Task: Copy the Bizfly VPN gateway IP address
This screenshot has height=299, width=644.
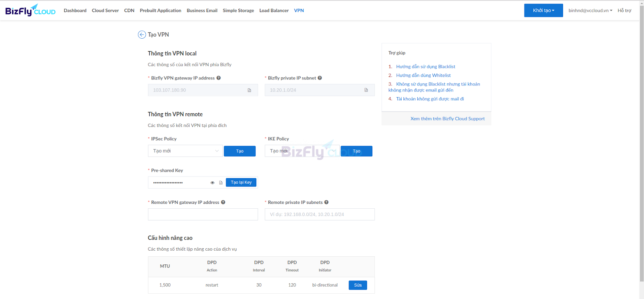Action: [x=250, y=90]
